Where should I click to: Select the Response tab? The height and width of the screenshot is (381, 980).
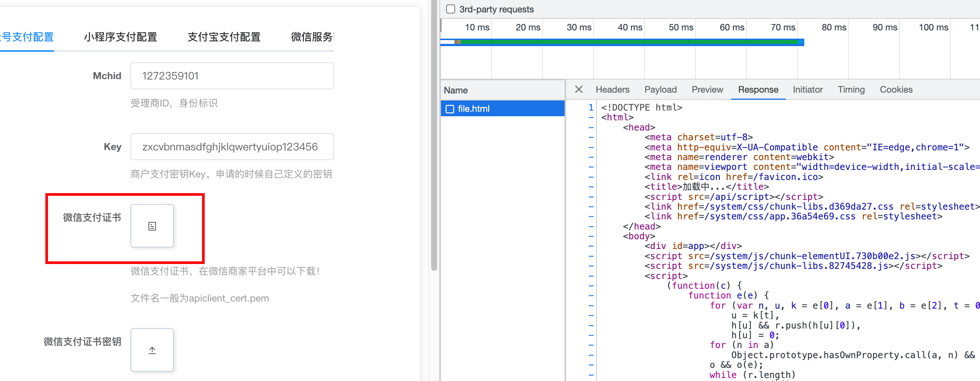(758, 90)
